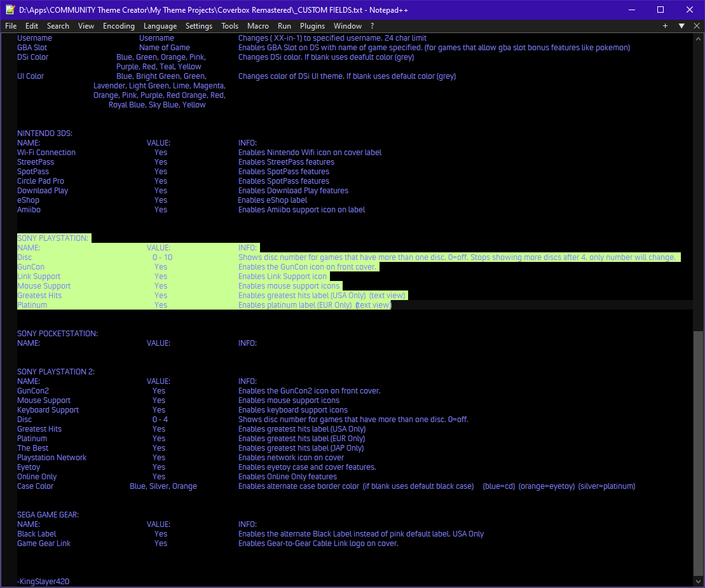The image size is (705, 588).
Task: Click the 'SONY POCKETSTATION:' heading
Action: 58,334
